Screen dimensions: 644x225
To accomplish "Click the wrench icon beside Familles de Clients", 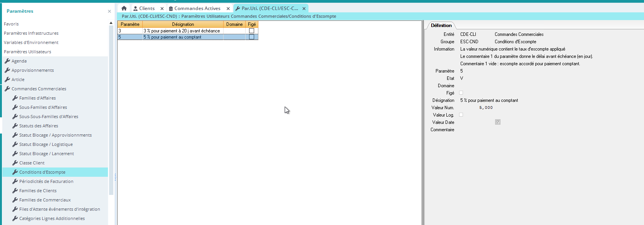I will click(x=15, y=191).
